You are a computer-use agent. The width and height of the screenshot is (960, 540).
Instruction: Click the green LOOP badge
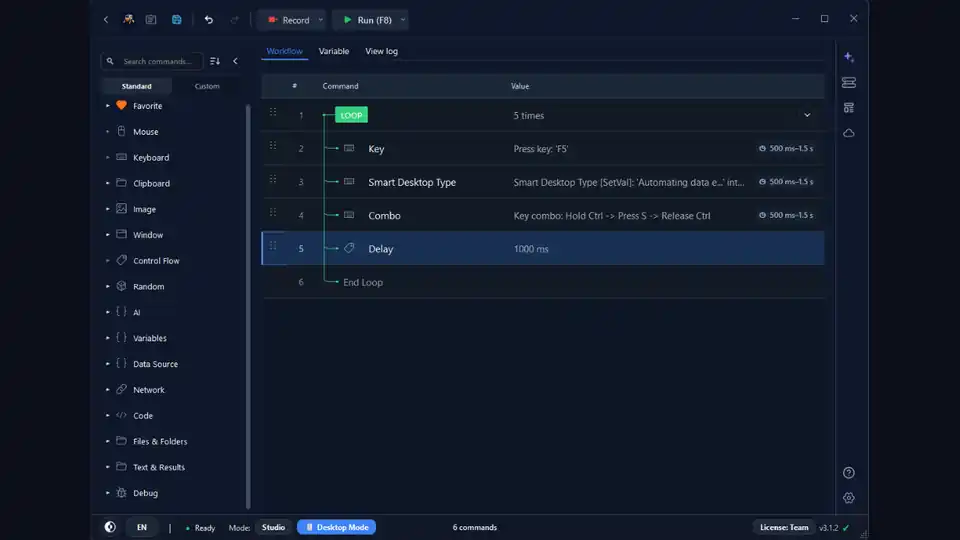[351, 115]
